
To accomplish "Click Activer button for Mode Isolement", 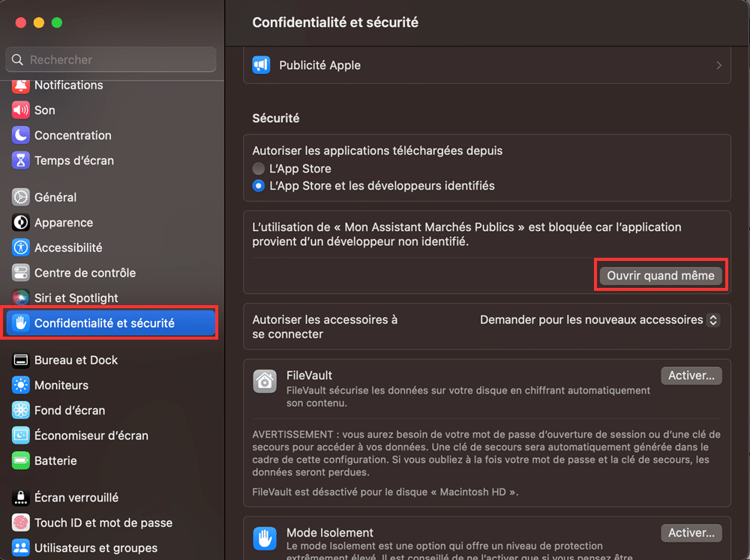I will click(691, 533).
